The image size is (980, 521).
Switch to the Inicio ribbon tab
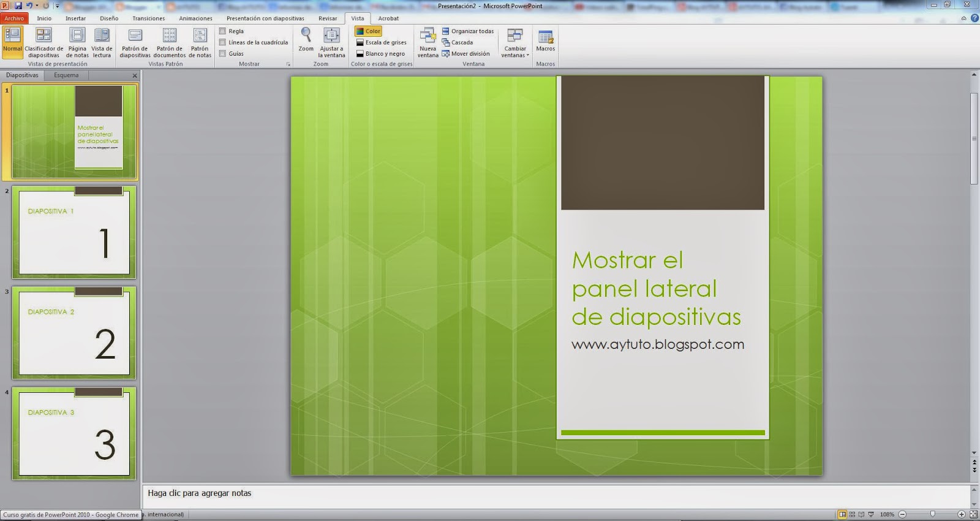44,18
